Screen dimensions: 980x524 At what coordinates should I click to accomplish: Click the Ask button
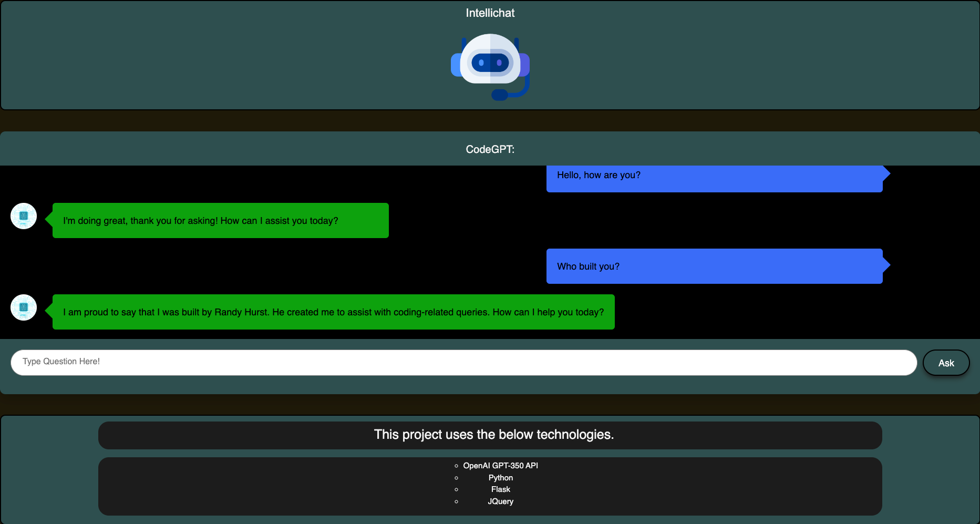(946, 363)
